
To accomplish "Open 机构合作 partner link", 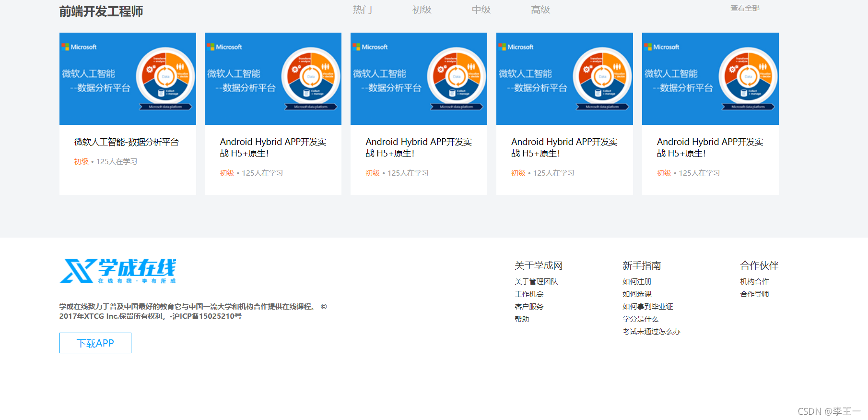I will [754, 282].
